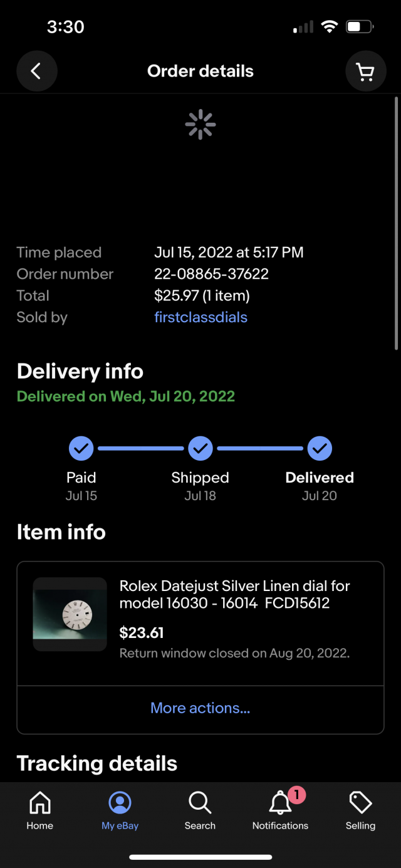Screen dimensions: 401x868
Task: Expand More actions for the item
Action: [x=200, y=708]
